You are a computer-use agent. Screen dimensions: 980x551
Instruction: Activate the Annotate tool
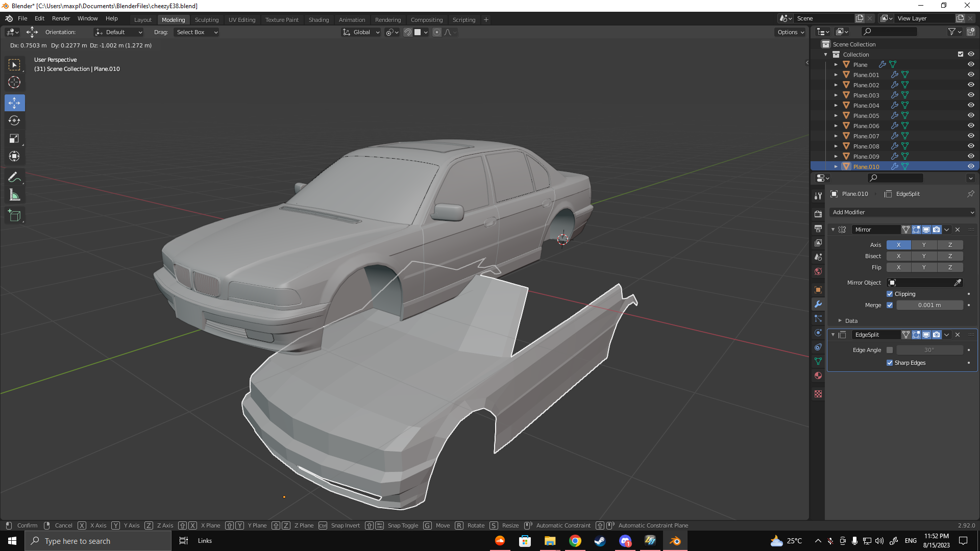(14, 177)
